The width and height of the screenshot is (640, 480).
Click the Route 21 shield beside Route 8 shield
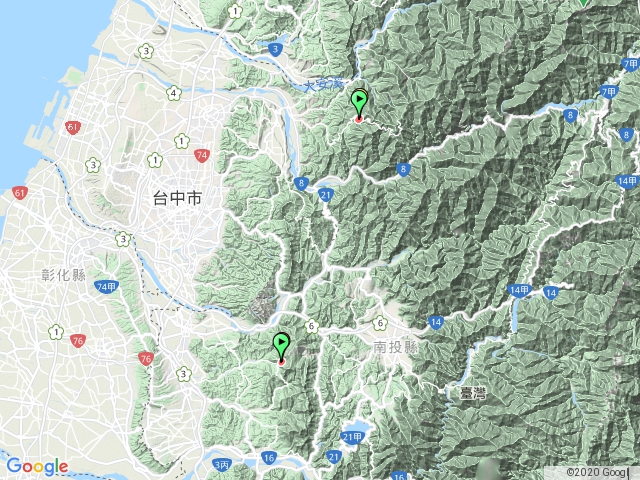click(x=325, y=195)
